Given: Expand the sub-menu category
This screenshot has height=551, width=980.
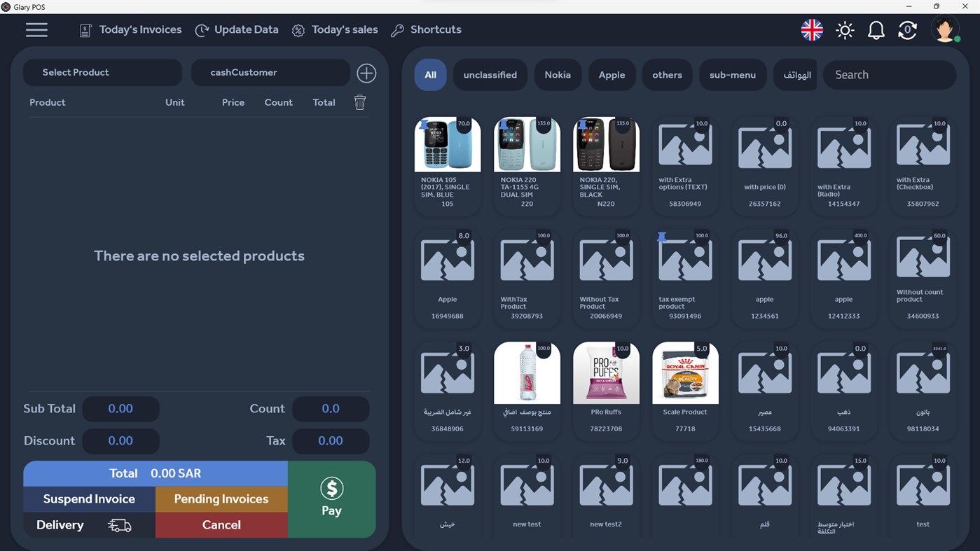Looking at the screenshot, I should (733, 74).
